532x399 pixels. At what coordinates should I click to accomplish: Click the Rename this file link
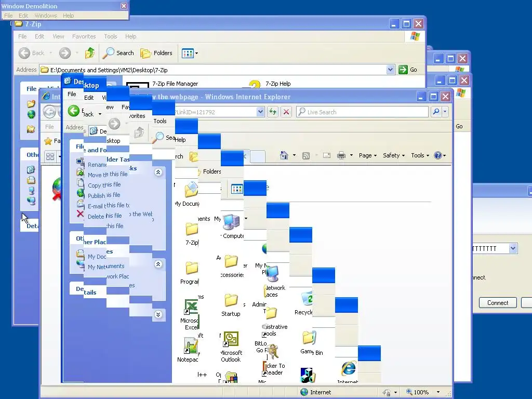97,165
